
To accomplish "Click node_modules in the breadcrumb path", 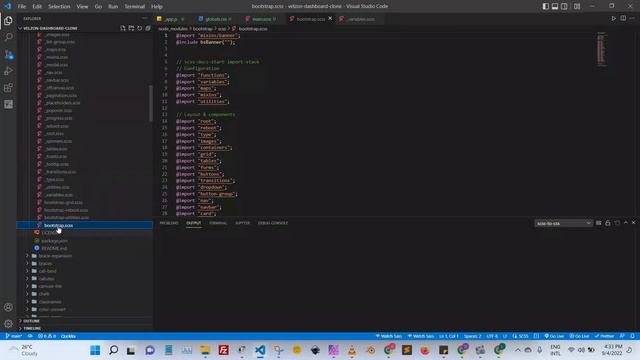I will [173, 29].
